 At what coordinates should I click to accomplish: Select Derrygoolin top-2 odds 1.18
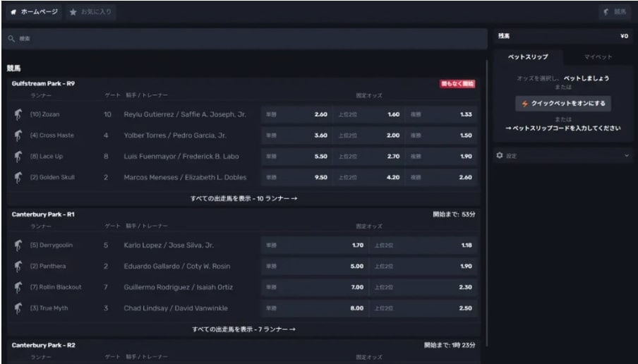pyautogui.click(x=423, y=245)
